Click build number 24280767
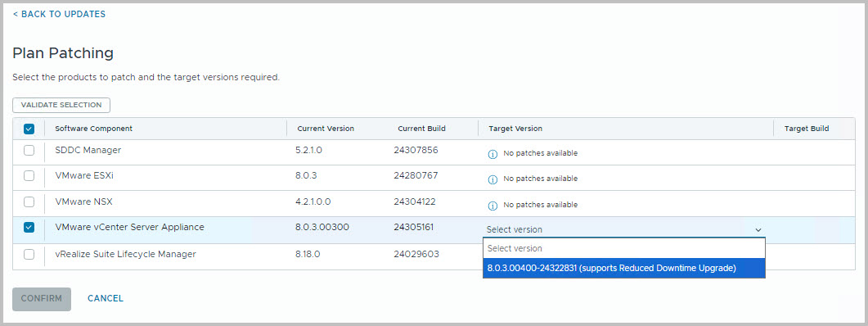Viewport: 868px width, 326px height. (416, 176)
